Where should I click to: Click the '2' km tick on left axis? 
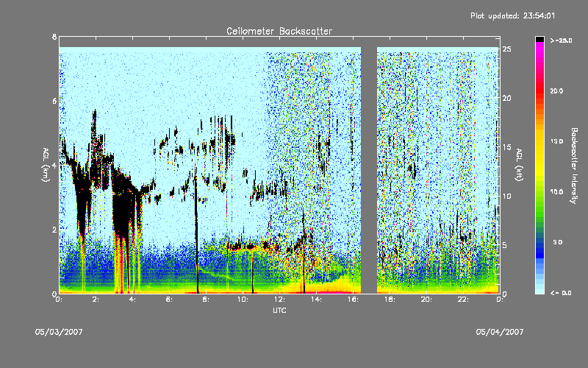(x=54, y=230)
